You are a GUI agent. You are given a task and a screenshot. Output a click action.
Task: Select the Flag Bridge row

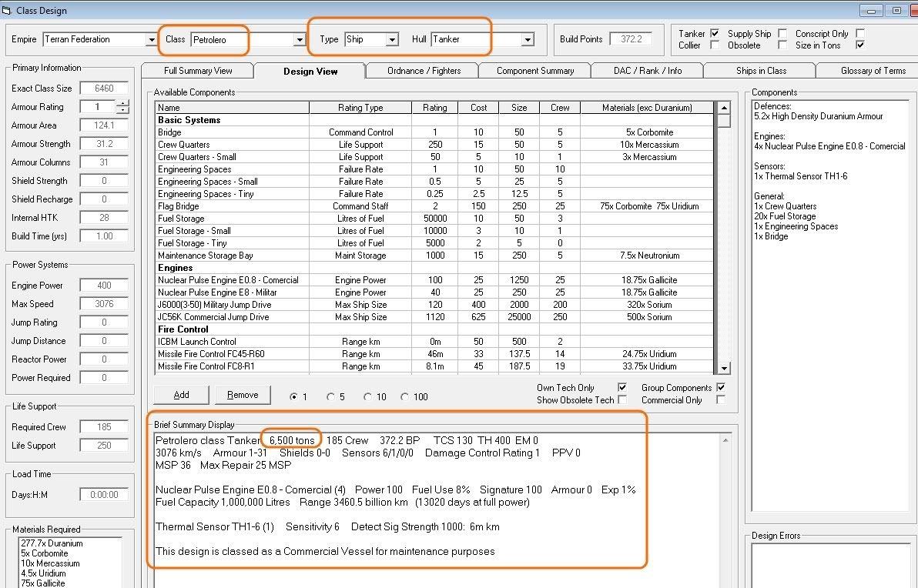pos(434,206)
